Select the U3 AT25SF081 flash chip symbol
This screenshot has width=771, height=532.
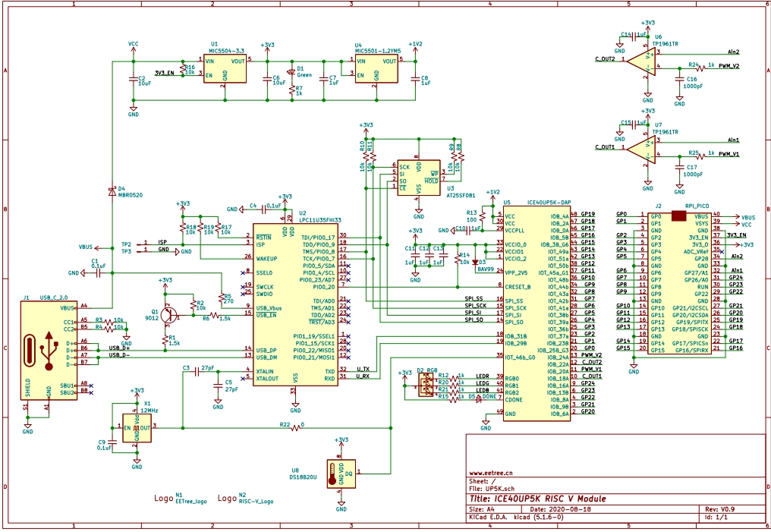click(419, 178)
